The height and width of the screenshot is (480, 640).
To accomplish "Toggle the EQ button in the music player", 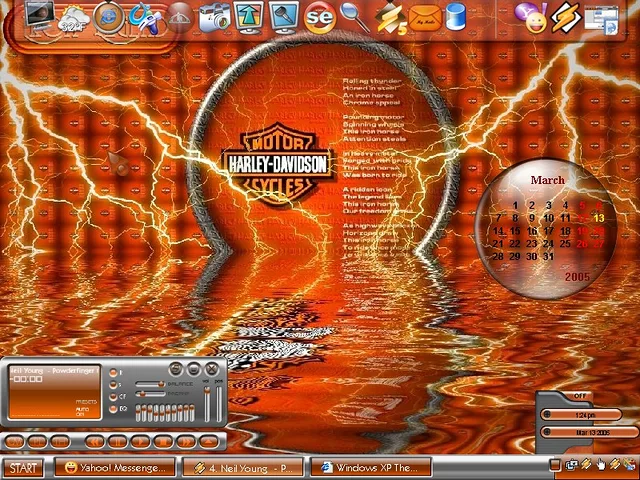I will click(x=115, y=409).
